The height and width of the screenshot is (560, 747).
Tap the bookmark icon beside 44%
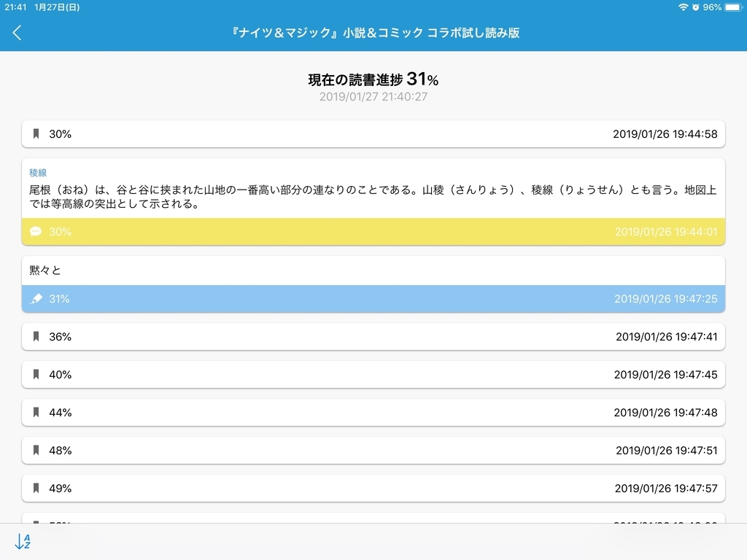[x=36, y=413]
